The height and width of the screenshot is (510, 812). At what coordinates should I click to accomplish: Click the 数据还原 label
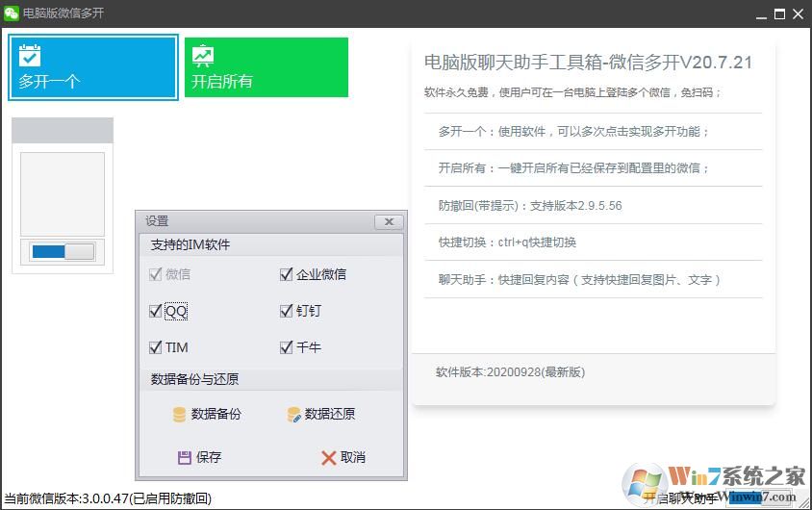pos(330,414)
